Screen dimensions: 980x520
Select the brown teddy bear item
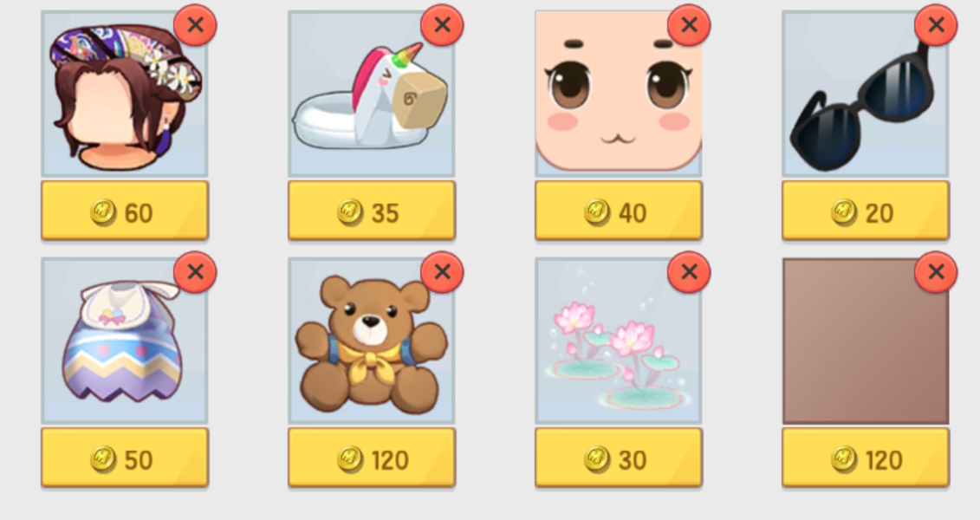(371, 341)
